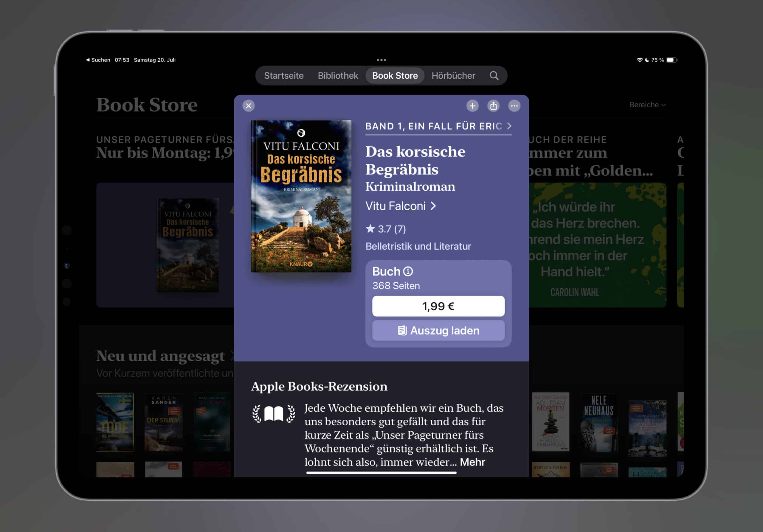Tap the Rebecca Yarros book cover
The height and width of the screenshot is (532, 763).
point(550,469)
